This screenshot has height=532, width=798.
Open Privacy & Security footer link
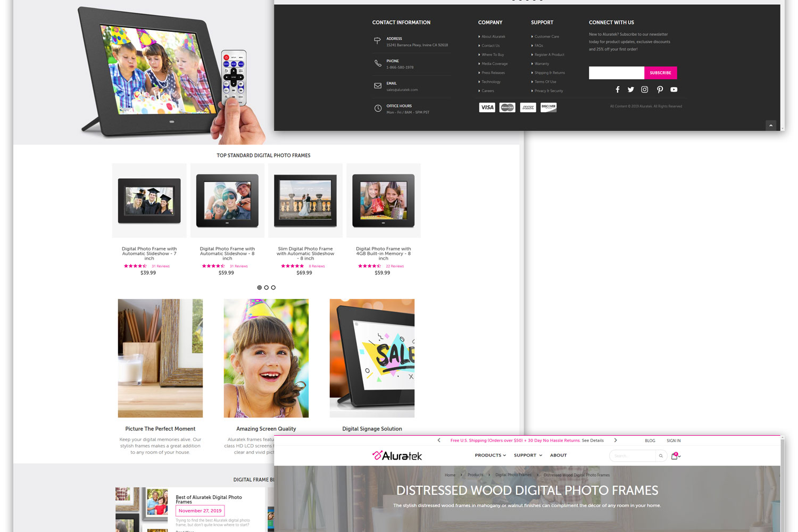(x=548, y=91)
